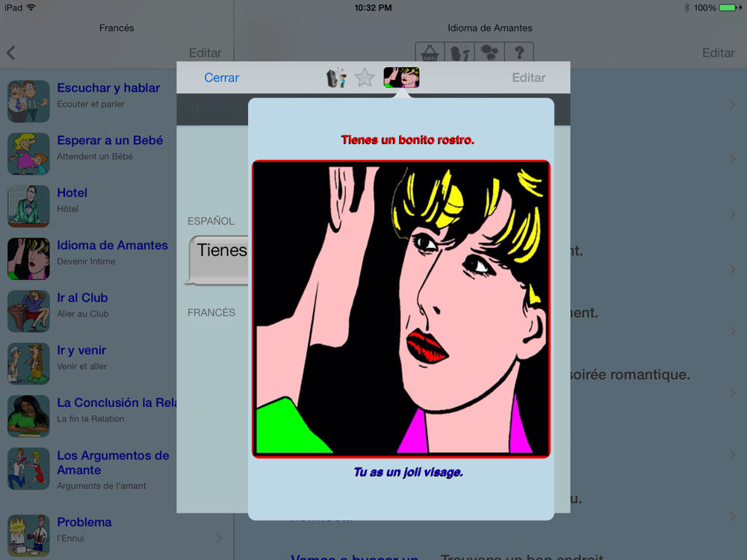Image resolution: width=747 pixels, height=560 pixels.
Task: Tap the Wi-Fi icon in status bar
Action: click(31, 7)
